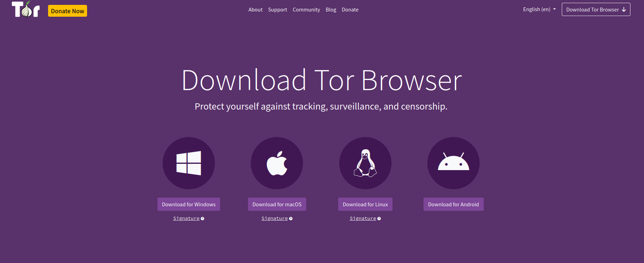Select Donate in the top navigation
The image size is (644, 263).
click(350, 10)
